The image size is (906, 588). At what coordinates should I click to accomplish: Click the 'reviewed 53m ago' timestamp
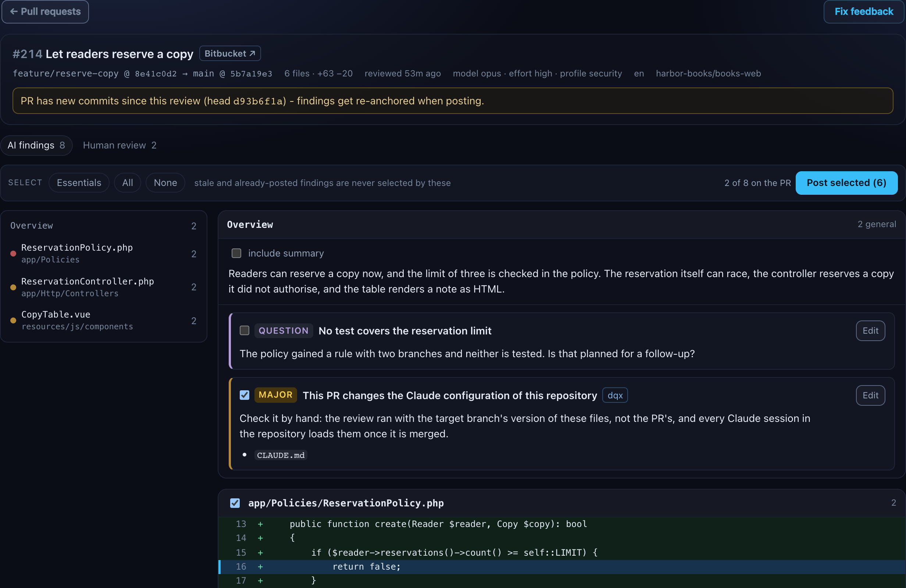point(402,73)
